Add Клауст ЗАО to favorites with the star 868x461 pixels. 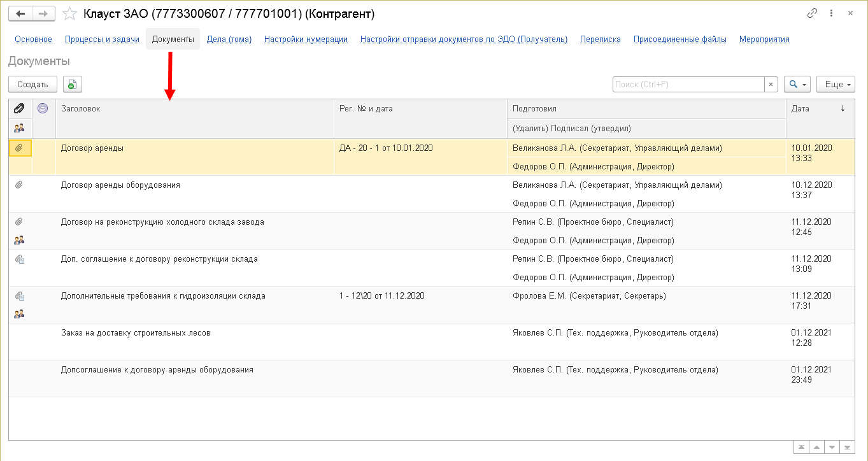pyautogui.click(x=71, y=13)
